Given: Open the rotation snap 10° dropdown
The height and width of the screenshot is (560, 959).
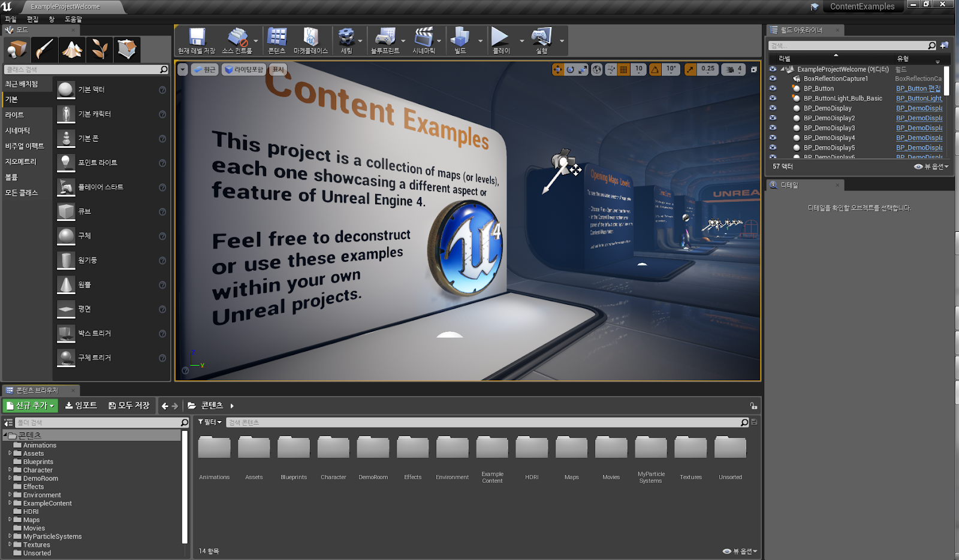Looking at the screenshot, I should click(671, 69).
